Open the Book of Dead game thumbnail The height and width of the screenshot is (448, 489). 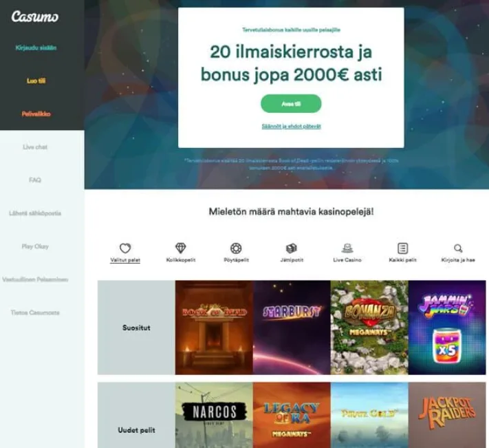[x=214, y=328]
